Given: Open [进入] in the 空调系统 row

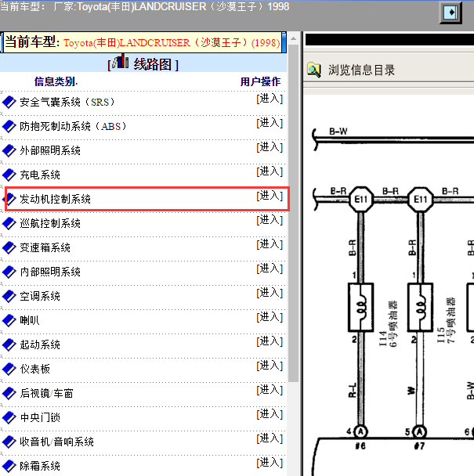Looking at the screenshot, I should click(270, 293).
